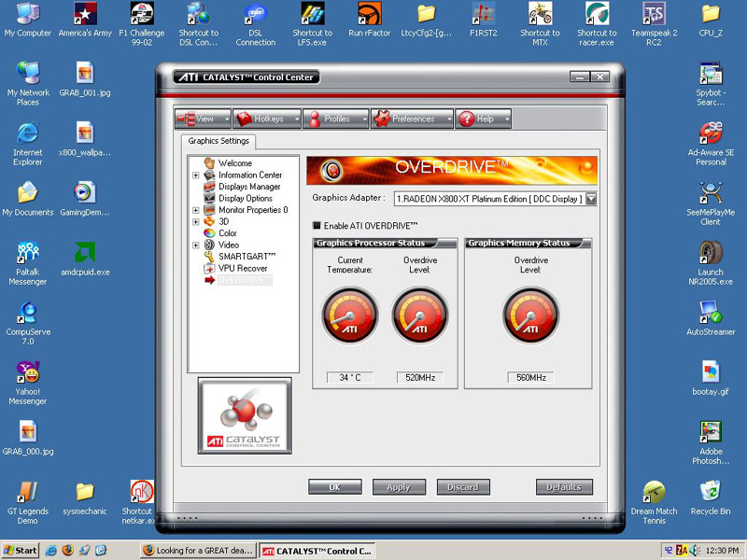
Task: Launch Paltalk Messenger from the desktop
Action: (28, 263)
